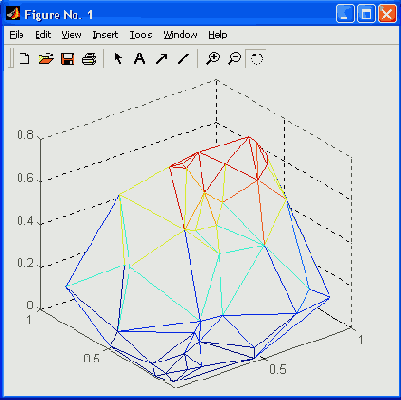The height and width of the screenshot is (400, 401).
Task: Click the New Figure toolbar icon
Action: click(x=24, y=59)
